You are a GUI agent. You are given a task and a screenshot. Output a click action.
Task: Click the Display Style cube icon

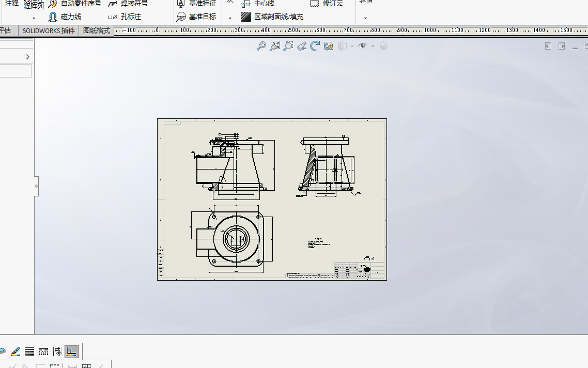point(342,46)
